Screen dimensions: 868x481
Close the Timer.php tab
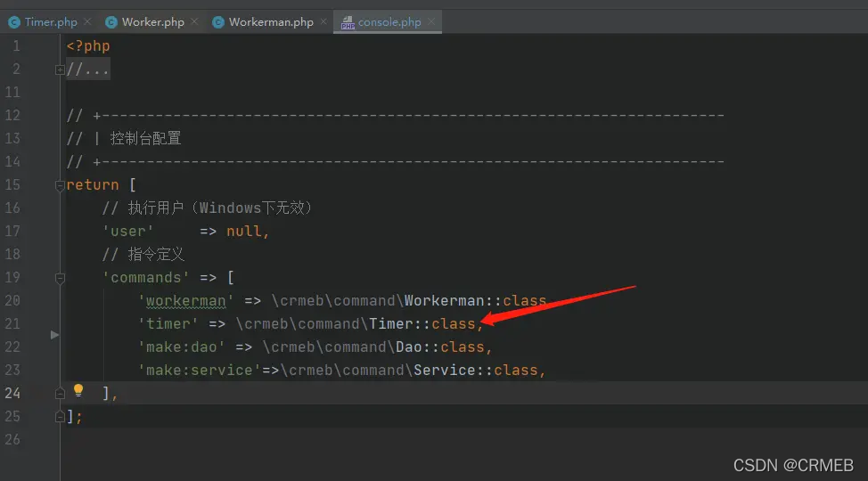87,21
